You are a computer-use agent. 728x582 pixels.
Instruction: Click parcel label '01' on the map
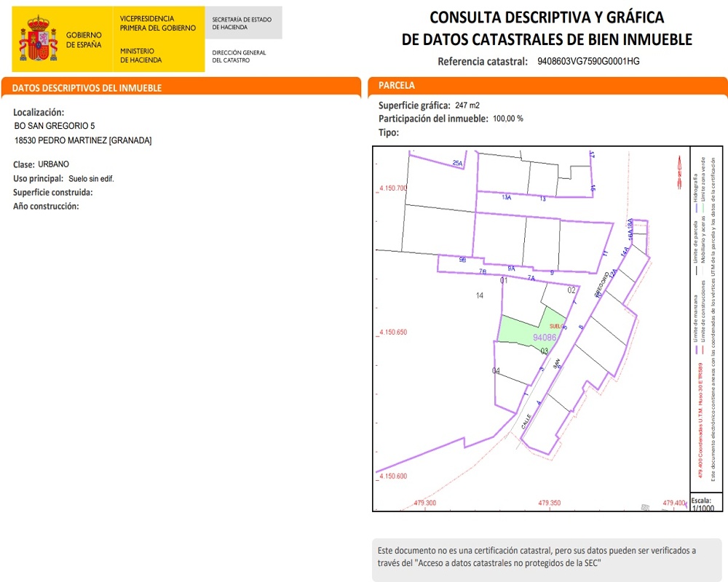tap(504, 280)
